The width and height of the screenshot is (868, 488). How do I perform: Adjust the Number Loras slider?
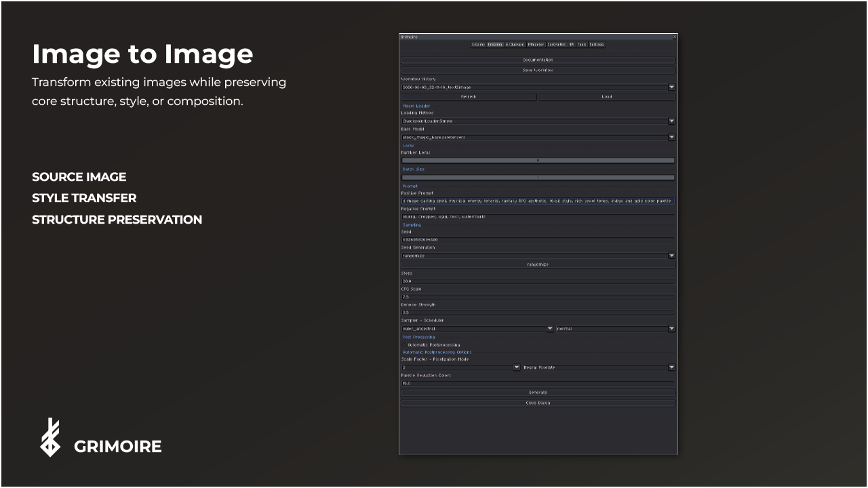coord(538,161)
